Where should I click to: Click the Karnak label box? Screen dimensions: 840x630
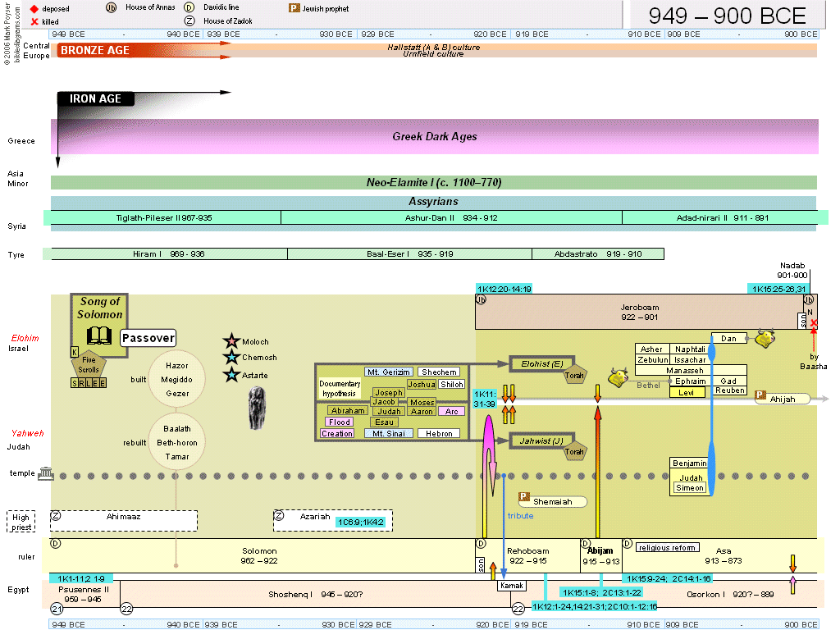tap(511, 586)
